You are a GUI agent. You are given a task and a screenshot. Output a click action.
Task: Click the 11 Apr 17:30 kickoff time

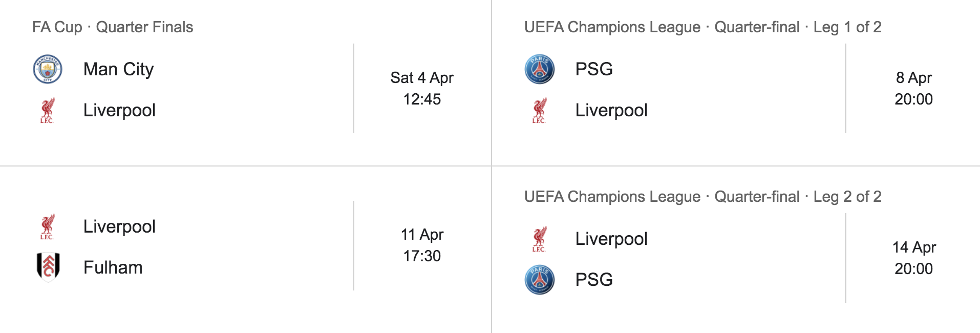click(422, 245)
